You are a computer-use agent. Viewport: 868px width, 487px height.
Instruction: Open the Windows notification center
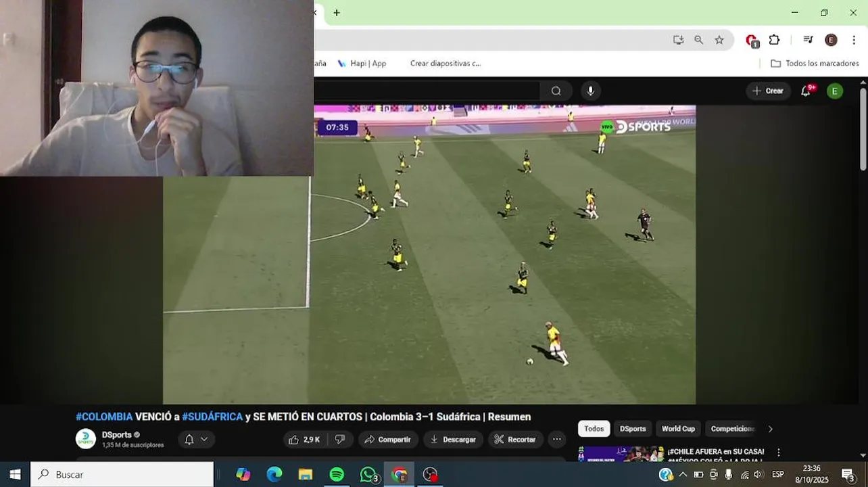coord(849,475)
